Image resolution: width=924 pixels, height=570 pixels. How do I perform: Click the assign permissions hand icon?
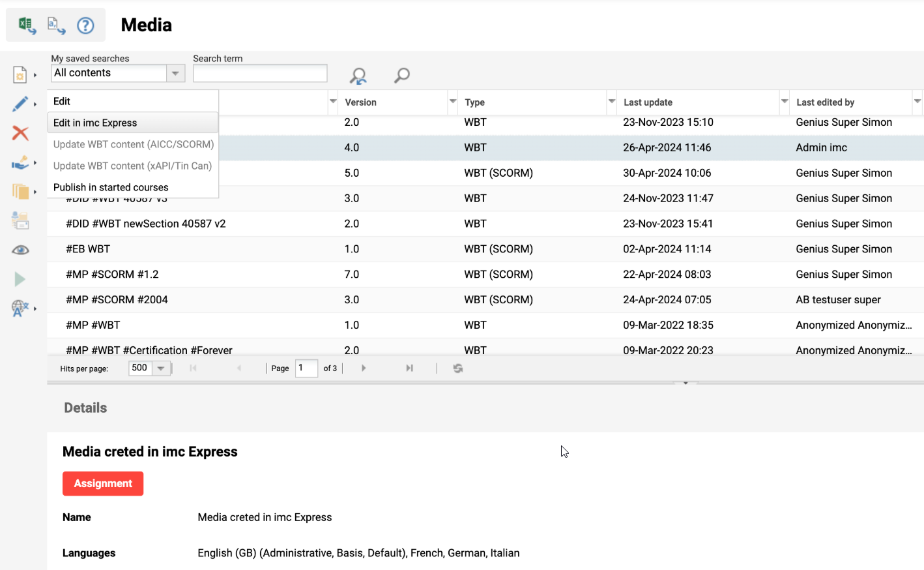click(20, 162)
